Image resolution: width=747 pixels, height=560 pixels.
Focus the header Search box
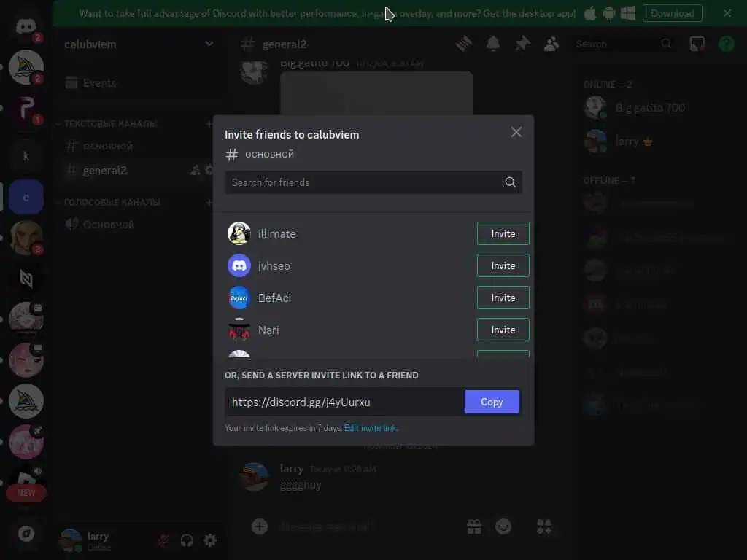(624, 44)
